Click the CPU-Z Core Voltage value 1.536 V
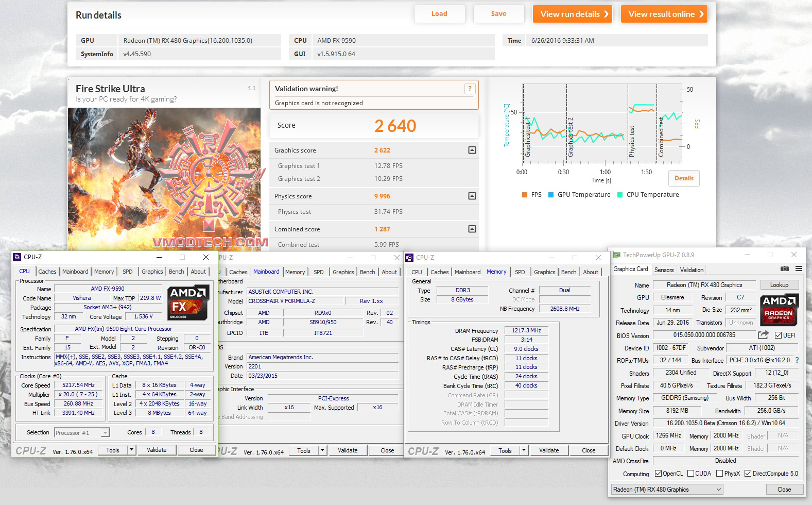This screenshot has height=505, width=812. pyautogui.click(x=143, y=316)
